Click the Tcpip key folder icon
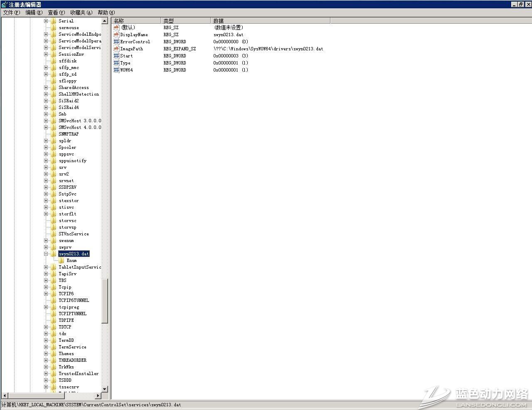The width and height of the screenshot is (532, 410). point(53,287)
